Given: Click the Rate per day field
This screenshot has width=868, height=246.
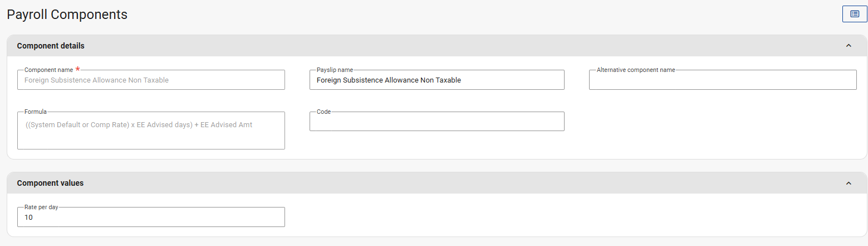Looking at the screenshot, I should [x=151, y=218].
